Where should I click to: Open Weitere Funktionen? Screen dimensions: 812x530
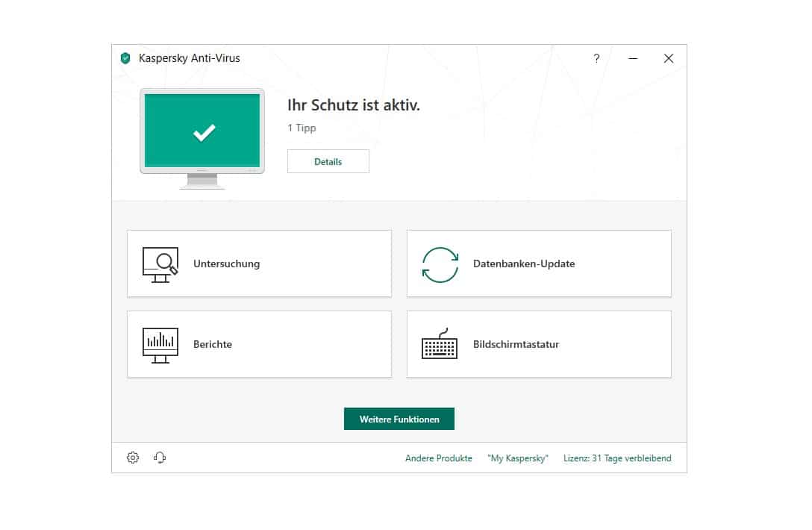399,419
